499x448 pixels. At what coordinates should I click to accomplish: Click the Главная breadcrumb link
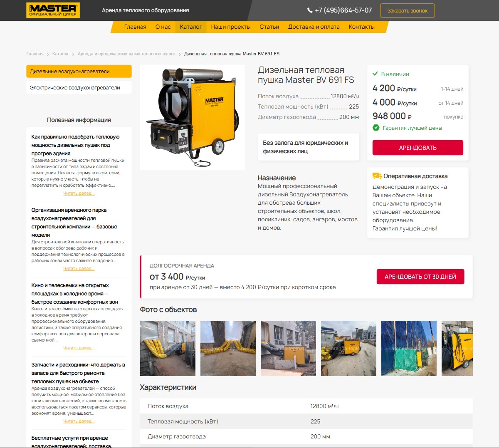coord(35,54)
